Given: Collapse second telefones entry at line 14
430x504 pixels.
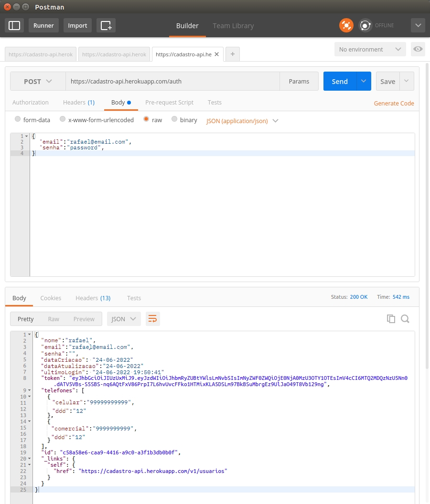Looking at the screenshot, I should point(29,421).
